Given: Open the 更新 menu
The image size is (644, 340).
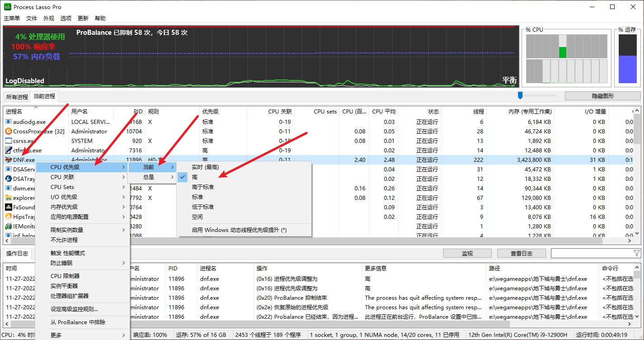Looking at the screenshot, I should (83, 19).
